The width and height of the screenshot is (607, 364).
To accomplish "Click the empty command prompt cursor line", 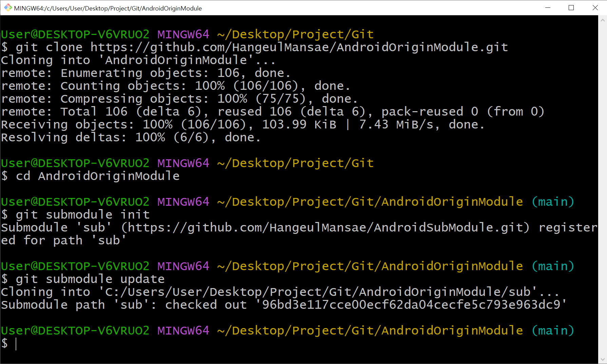I will point(136,343).
